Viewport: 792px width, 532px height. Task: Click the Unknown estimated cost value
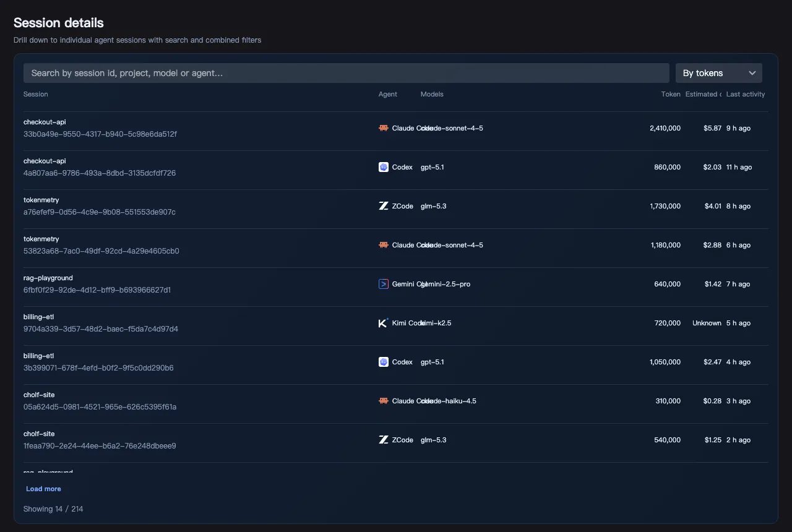point(707,323)
